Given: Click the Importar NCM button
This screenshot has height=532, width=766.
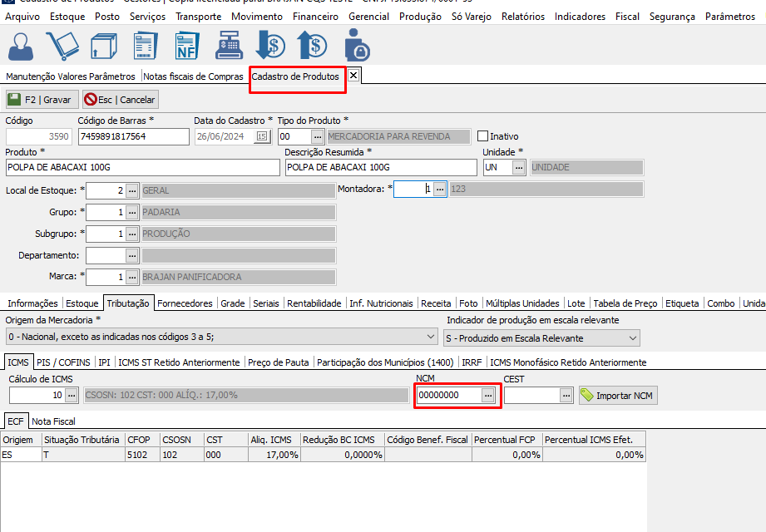Looking at the screenshot, I should click(617, 396).
